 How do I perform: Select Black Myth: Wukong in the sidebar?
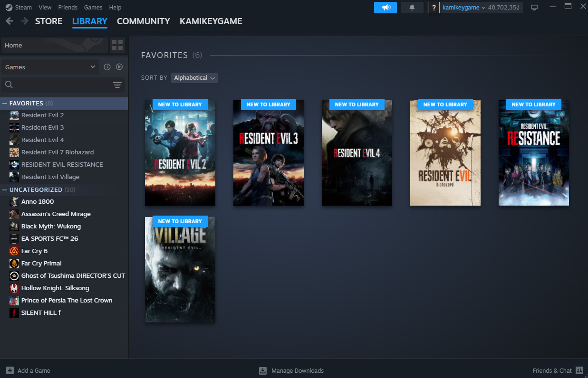(x=51, y=226)
